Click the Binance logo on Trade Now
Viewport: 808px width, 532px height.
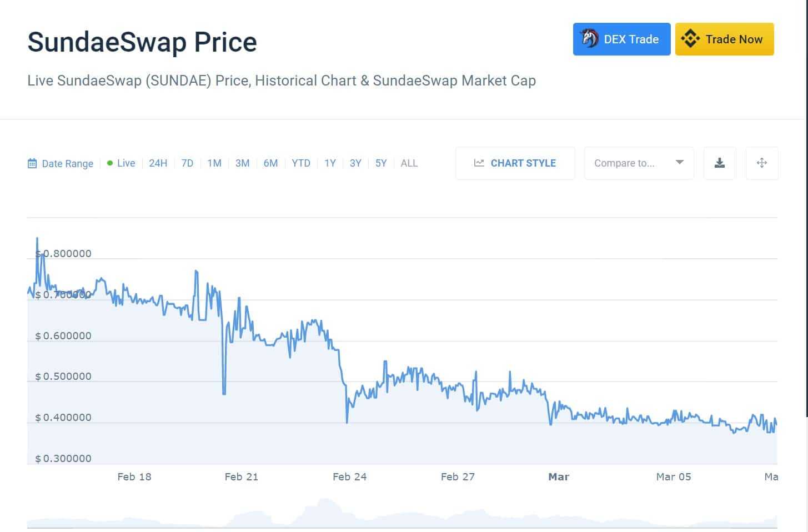click(690, 39)
